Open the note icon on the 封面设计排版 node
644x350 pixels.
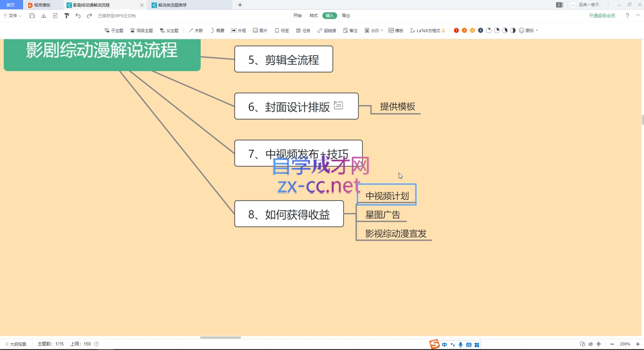tap(338, 105)
